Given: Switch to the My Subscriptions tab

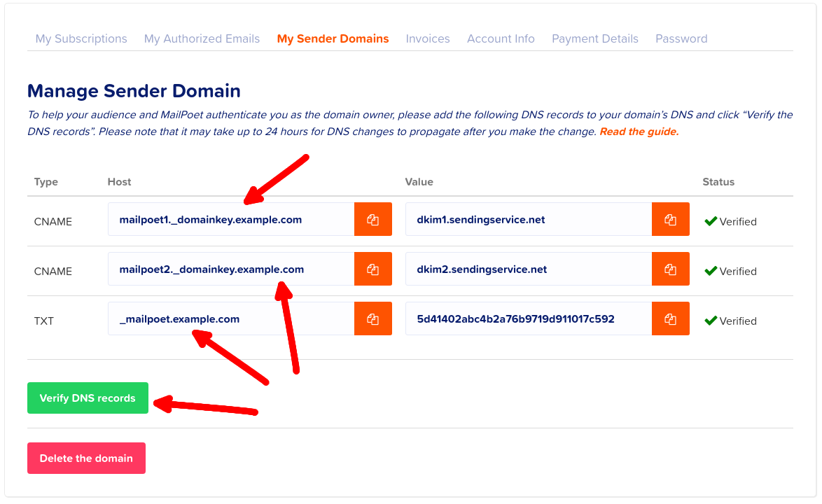Looking at the screenshot, I should tap(81, 38).
